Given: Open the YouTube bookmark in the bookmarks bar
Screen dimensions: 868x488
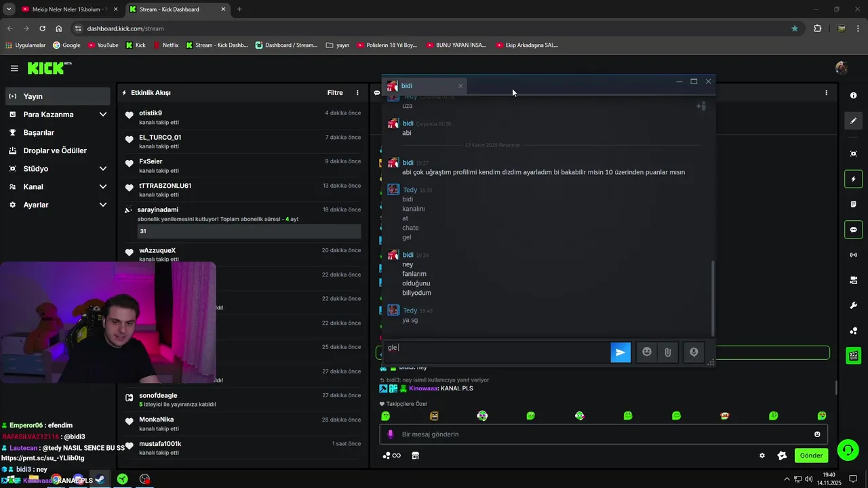Looking at the screenshot, I should click(x=103, y=45).
